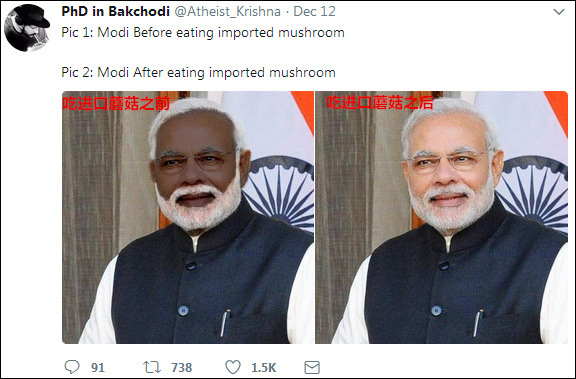Click the 91 replies count
Screen dimensions: 576x379
(x=98, y=367)
